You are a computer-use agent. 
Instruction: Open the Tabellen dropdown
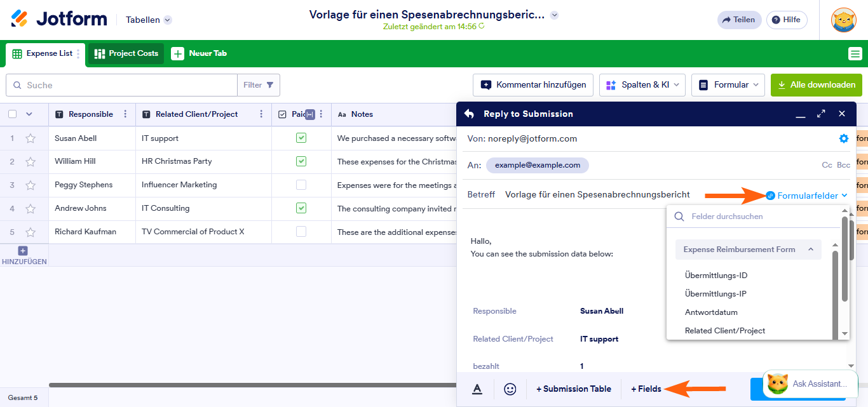pos(148,20)
